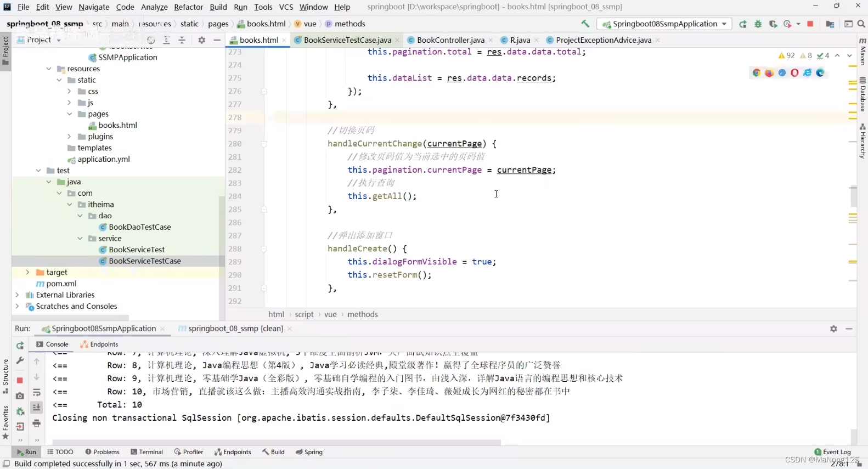Open the Refactor menu
868x469 pixels.
coord(188,7)
